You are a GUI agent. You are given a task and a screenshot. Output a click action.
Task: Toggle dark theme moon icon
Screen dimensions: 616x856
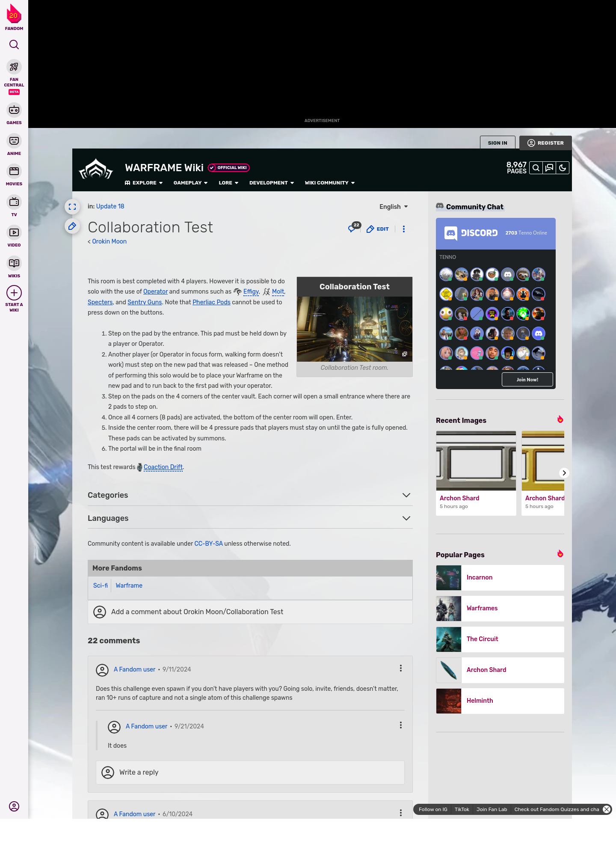(563, 168)
